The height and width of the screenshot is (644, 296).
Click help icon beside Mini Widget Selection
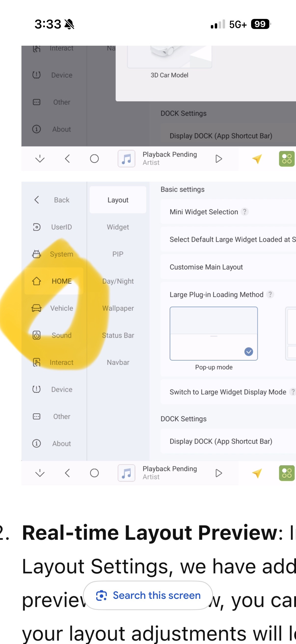245,212
